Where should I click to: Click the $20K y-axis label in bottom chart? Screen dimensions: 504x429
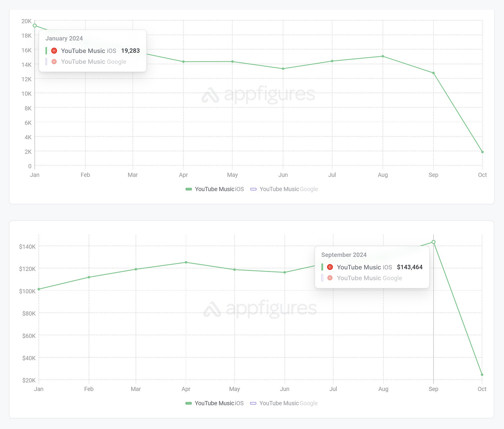(29, 380)
